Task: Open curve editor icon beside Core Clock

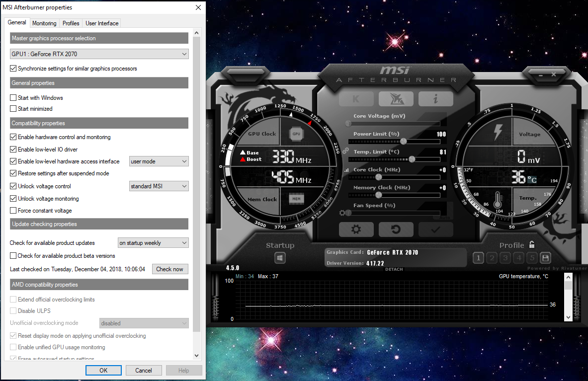Action: coord(346,170)
